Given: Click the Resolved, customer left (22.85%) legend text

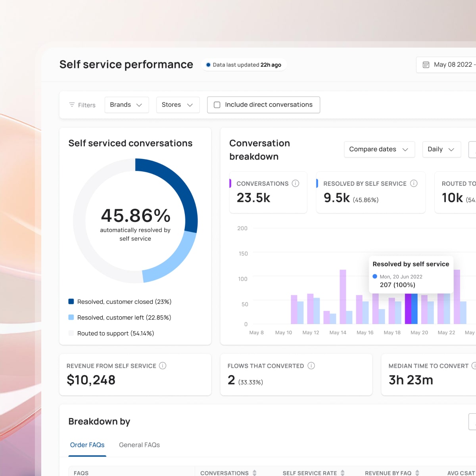Looking at the screenshot, I should 124,317.
